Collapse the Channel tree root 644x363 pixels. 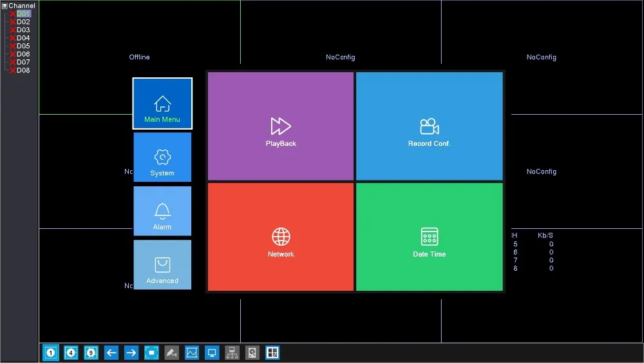5,6
